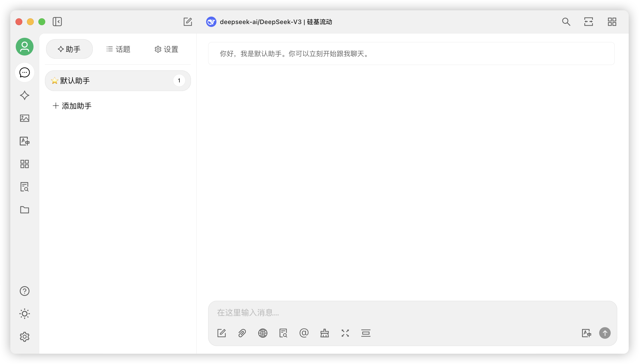Toggle light theme sun icon
The width and height of the screenshot is (639, 364).
click(25, 314)
